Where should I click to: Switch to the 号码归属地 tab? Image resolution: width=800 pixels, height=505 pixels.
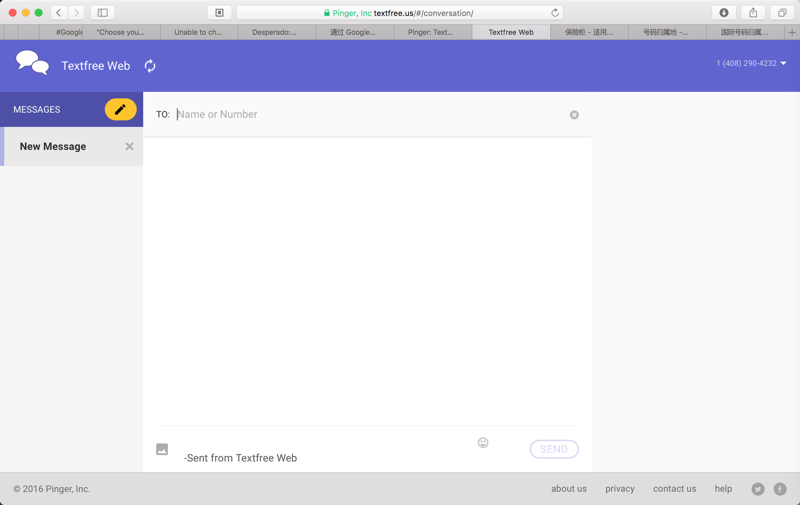pos(667,32)
